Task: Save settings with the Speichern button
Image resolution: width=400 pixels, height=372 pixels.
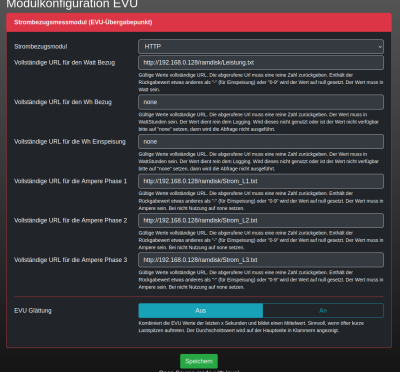Action: 199,361
